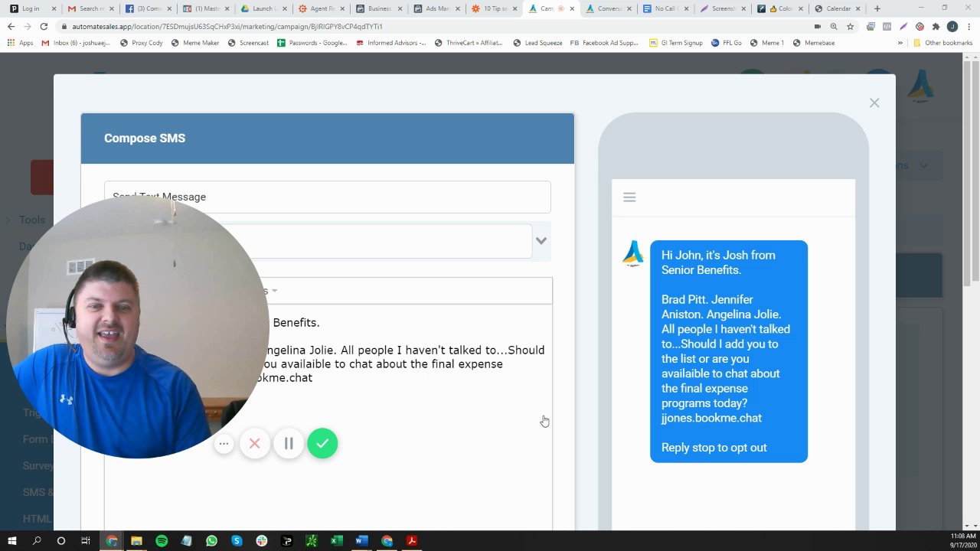Click the phone preview hamburger menu icon
The height and width of the screenshot is (551, 980).
click(x=629, y=197)
